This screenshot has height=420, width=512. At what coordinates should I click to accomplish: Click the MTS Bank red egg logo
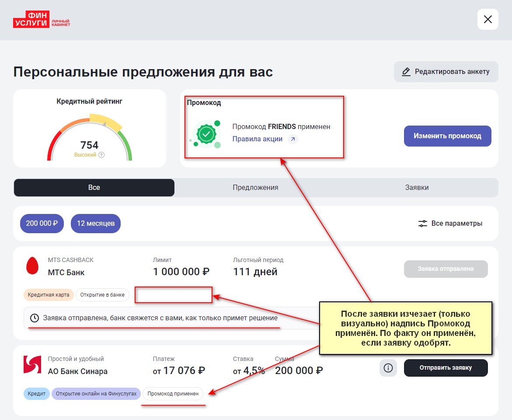point(32,266)
